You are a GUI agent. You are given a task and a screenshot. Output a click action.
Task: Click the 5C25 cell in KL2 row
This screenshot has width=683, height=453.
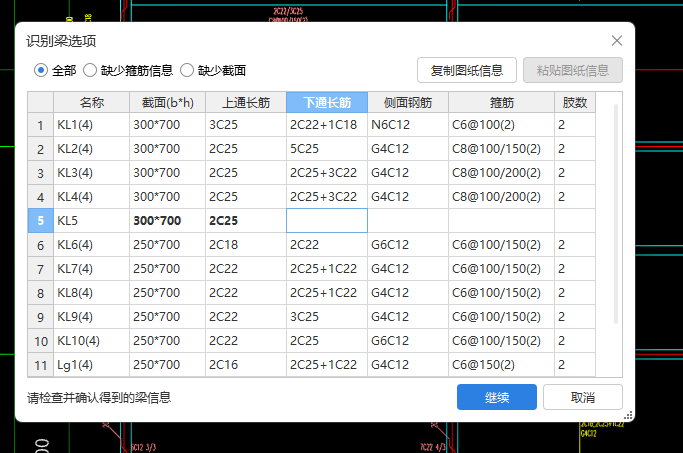[327, 149]
